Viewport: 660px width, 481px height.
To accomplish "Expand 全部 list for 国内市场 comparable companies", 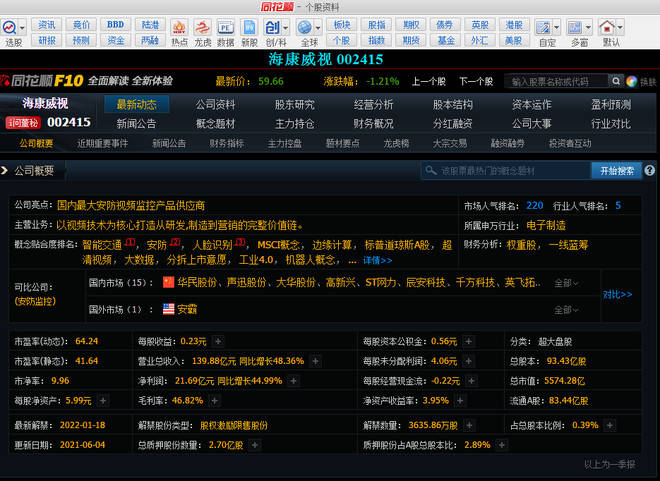I will (566, 283).
